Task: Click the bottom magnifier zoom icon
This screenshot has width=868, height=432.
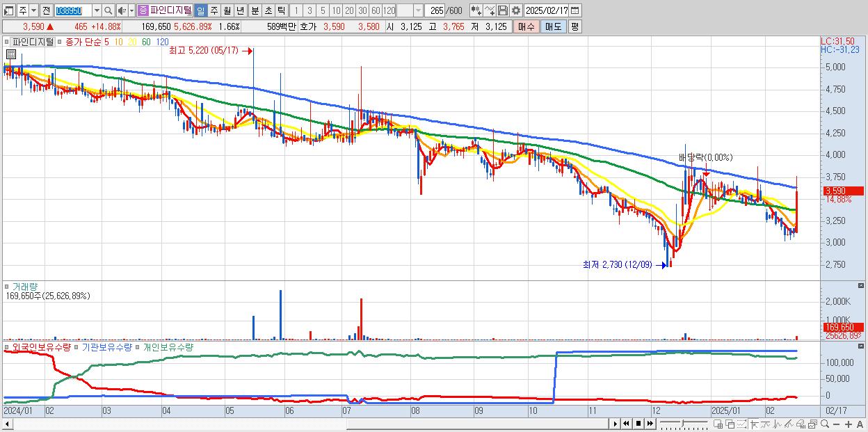Action: pyautogui.click(x=825, y=424)
